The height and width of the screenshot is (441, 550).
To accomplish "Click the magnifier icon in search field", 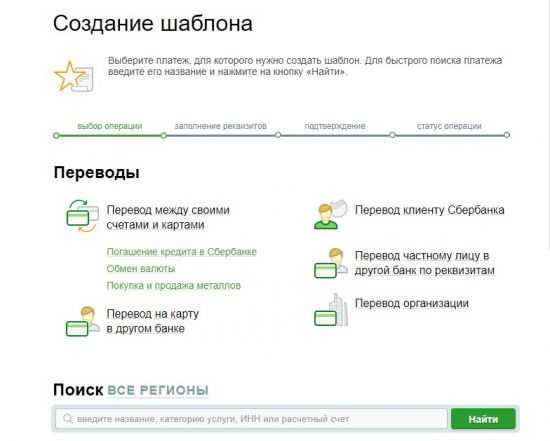I will tap(68, 419).
